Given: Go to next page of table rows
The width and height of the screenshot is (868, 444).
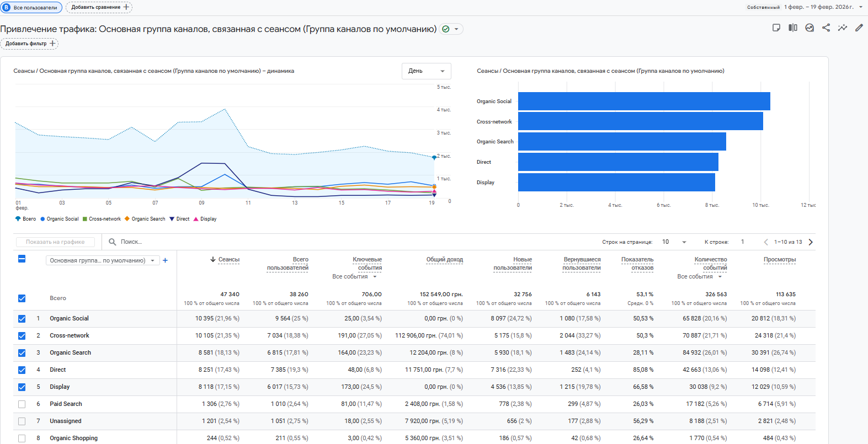Looking at the screenshot, I should (x=811, y=242).
